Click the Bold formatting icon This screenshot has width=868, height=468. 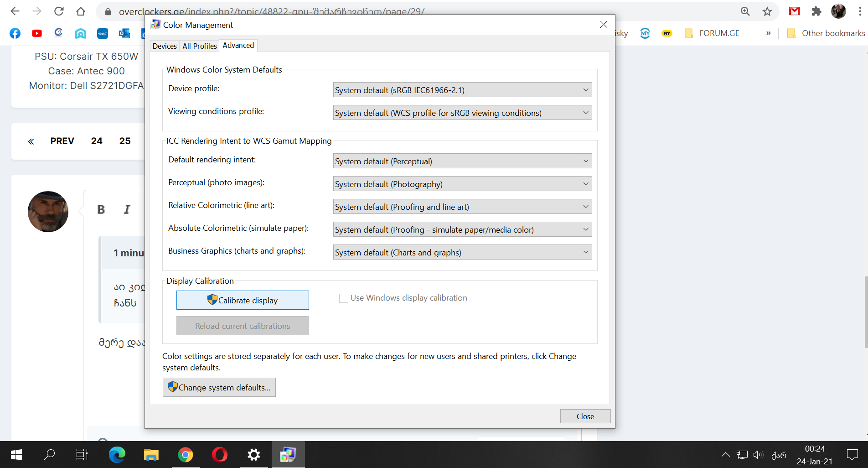101,209
